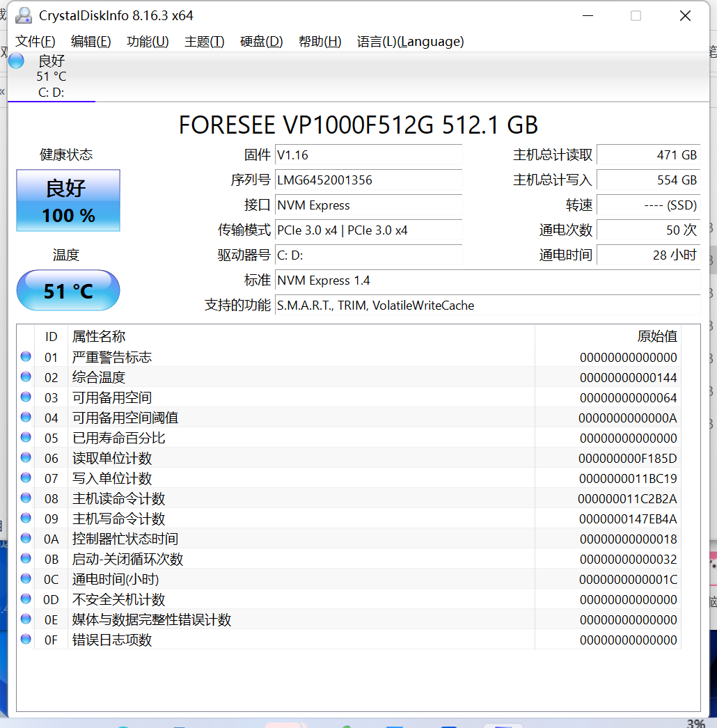This screenshot has height=728, width=717.
Task: Open the 文件(F) menu
Action: pyautogui.click(x=35, y=42)
